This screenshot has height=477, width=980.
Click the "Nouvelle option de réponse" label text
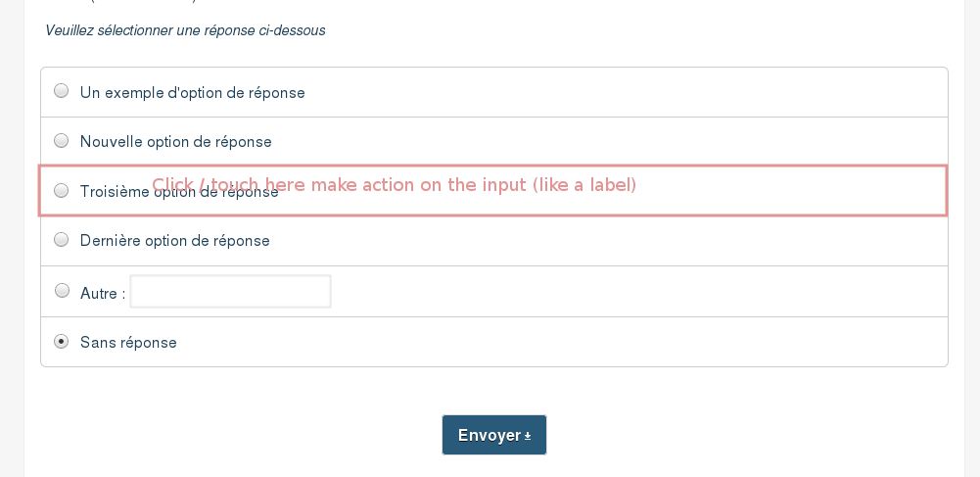tap(175, 142)
